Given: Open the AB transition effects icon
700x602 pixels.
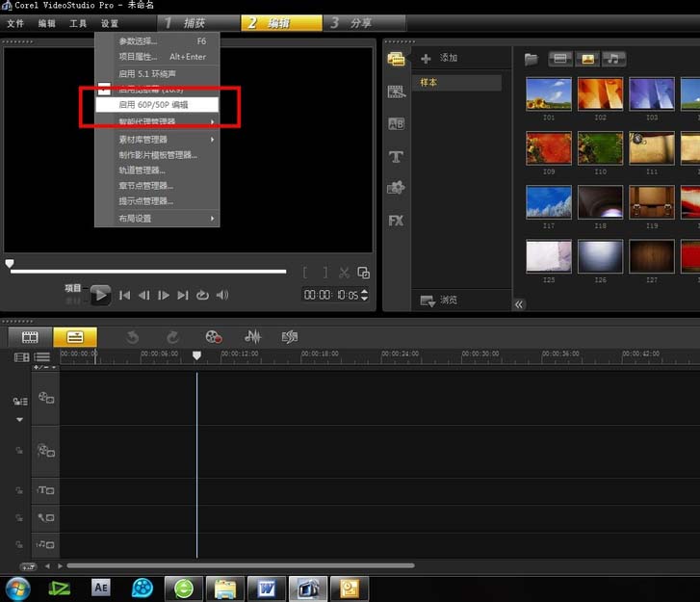Looking at the screenshot, I should (x=396, y=123).
